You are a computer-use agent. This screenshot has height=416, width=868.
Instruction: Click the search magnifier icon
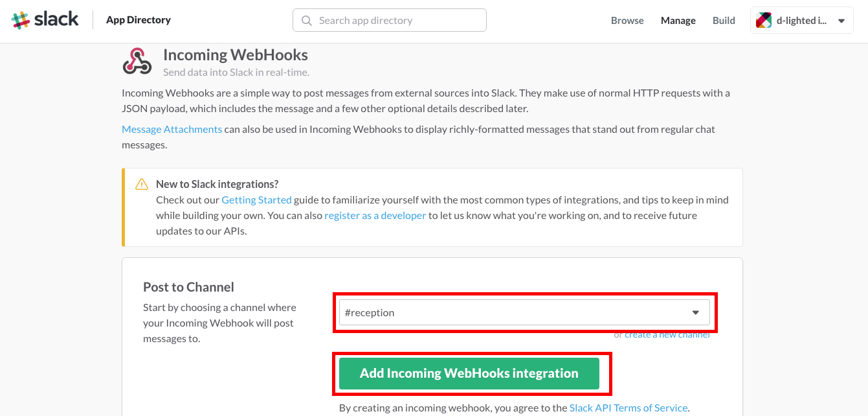tap(306, 21)
